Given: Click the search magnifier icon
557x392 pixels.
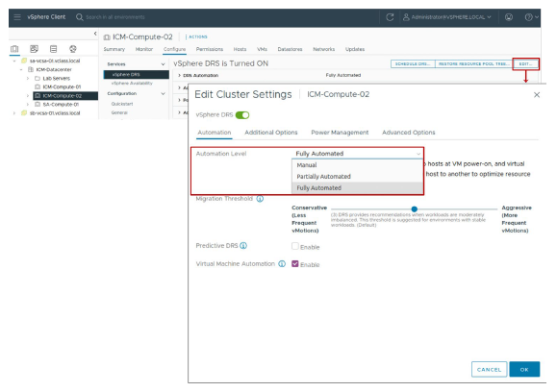Looking at the screenshot, I should click(79, 17).
